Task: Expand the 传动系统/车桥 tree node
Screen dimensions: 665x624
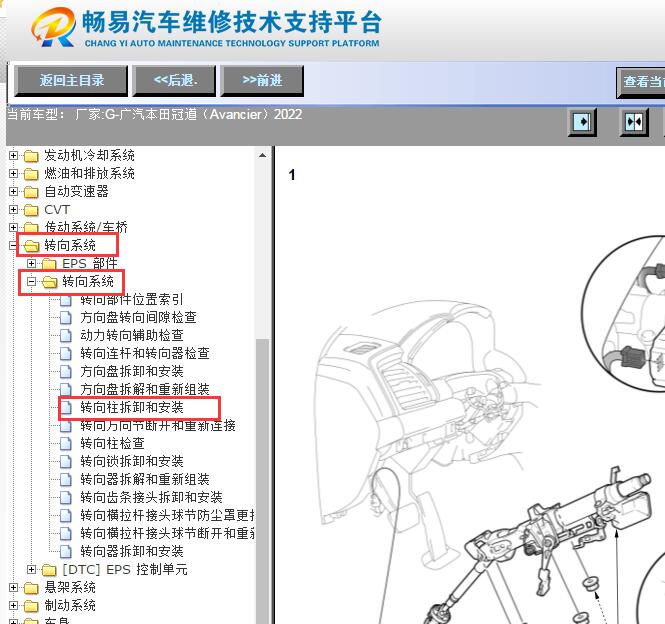Action: click(x=13, y=227)
